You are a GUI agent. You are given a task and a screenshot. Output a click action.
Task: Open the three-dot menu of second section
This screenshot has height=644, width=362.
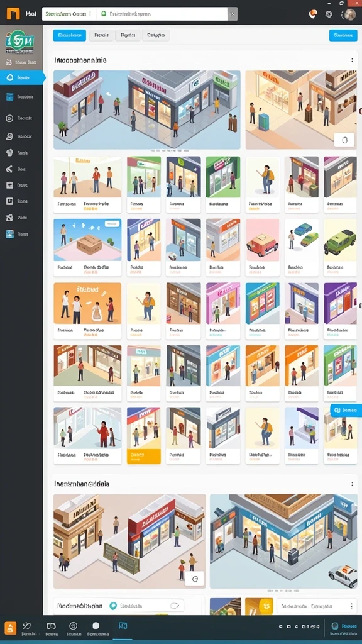[x=352, y=484]
